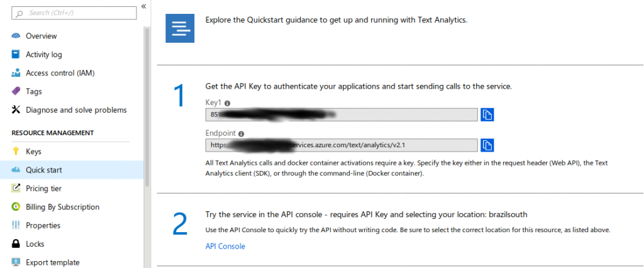
Task: Copy Endpoint with the copy button
Action: (487, 145)
